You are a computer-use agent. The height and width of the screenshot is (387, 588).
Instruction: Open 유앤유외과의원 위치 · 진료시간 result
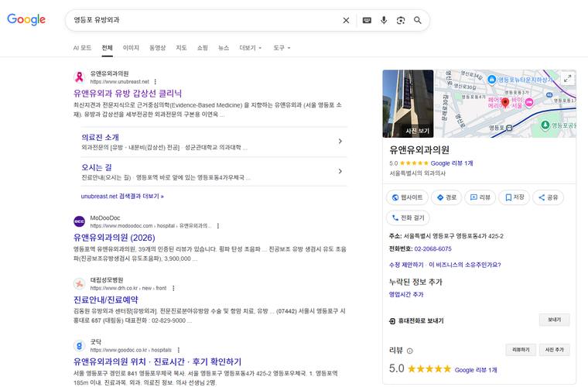click(x=158, y=362)
